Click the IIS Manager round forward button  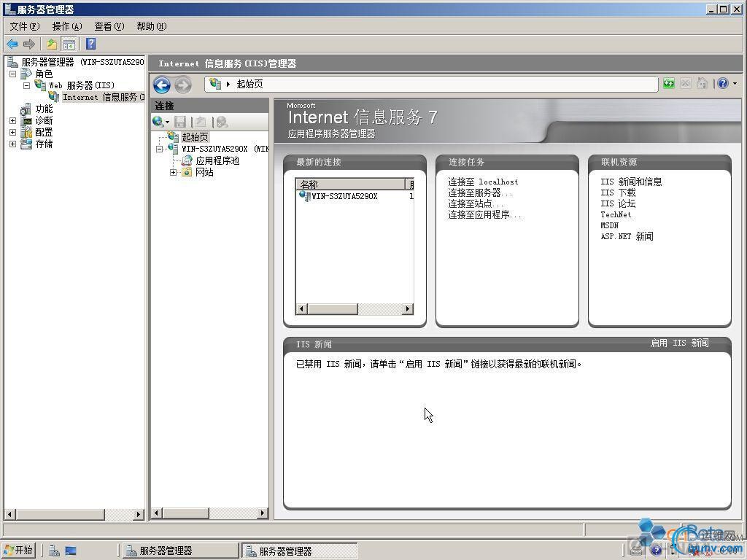click(183, 85)
